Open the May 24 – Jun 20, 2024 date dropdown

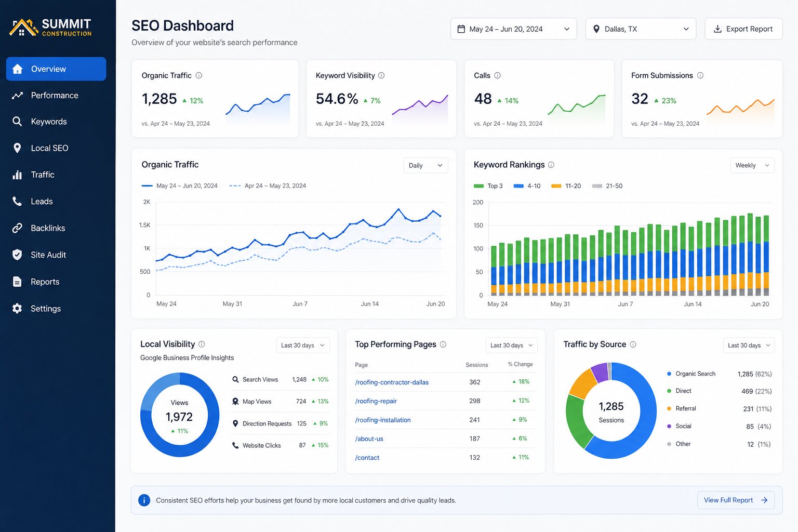[513, 29]
